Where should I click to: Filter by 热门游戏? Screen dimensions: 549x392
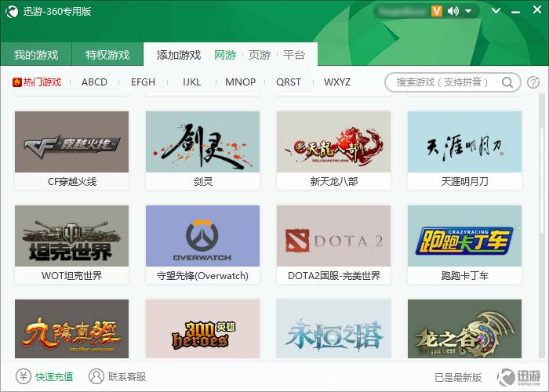(x=42, y=82)
